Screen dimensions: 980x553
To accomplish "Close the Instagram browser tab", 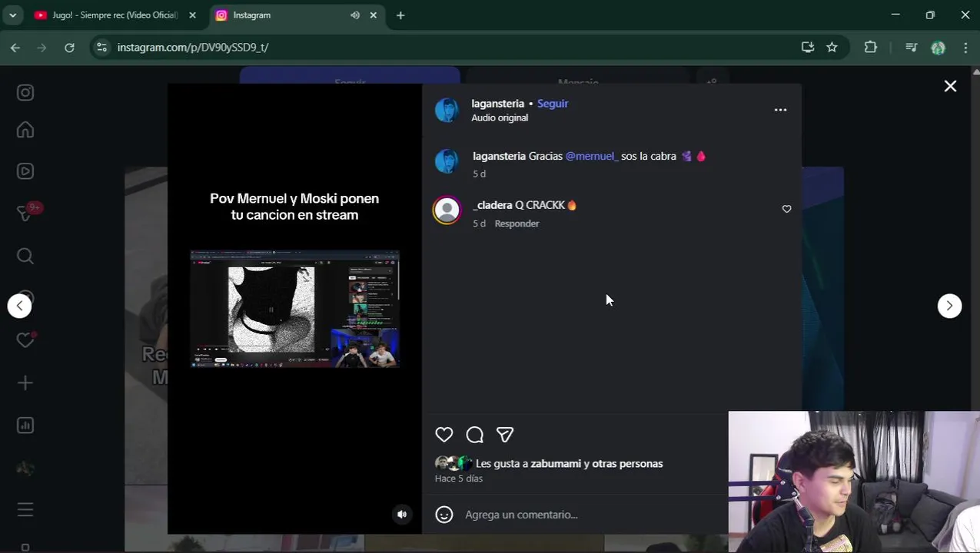I will pos(374,15).
